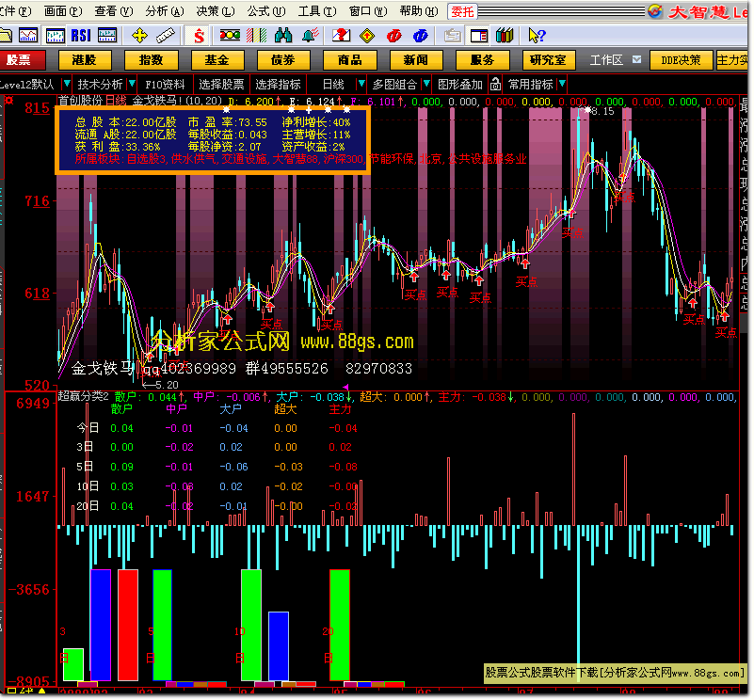Open the line chart view icon

point(28,36)
